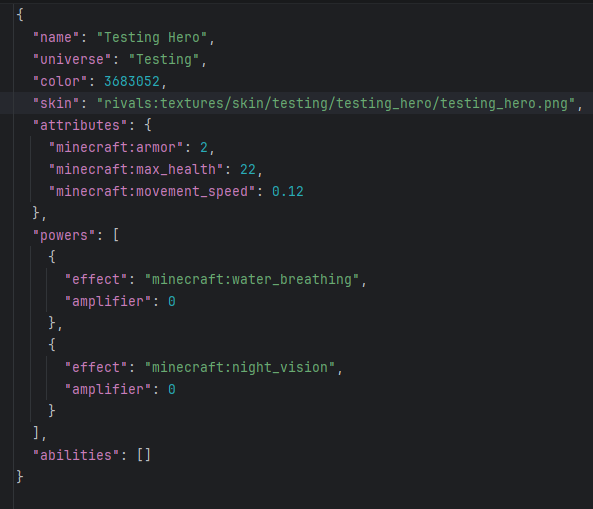Select the movement speed value 0.12
593x509 pixels.
288,191
